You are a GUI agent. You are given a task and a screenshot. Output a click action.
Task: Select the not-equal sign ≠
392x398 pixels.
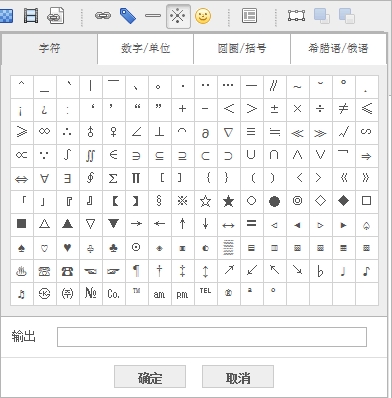(343, 109)
